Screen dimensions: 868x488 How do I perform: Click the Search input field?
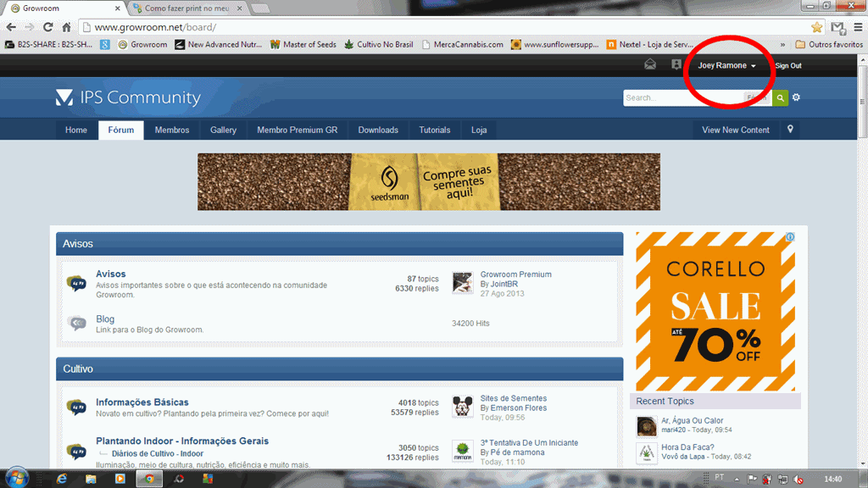coord(683,98)
